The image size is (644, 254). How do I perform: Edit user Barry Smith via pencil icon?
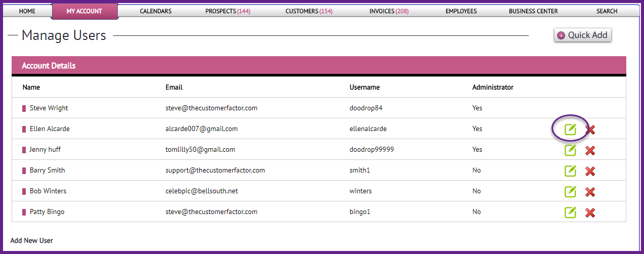(x=570, y=171)
